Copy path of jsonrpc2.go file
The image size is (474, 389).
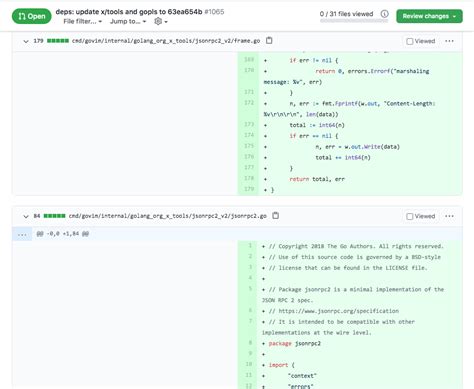275,216
